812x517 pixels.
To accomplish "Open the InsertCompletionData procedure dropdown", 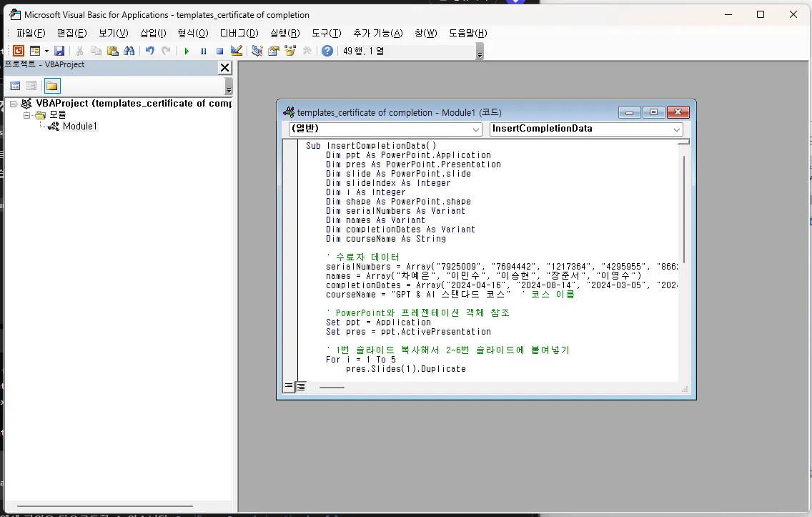I will (x=676, y=129).
